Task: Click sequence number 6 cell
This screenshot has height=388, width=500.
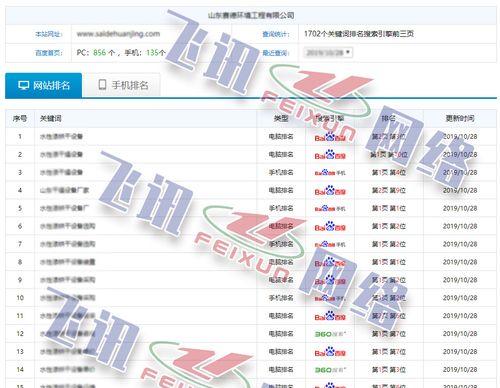Action: point(20,226)
